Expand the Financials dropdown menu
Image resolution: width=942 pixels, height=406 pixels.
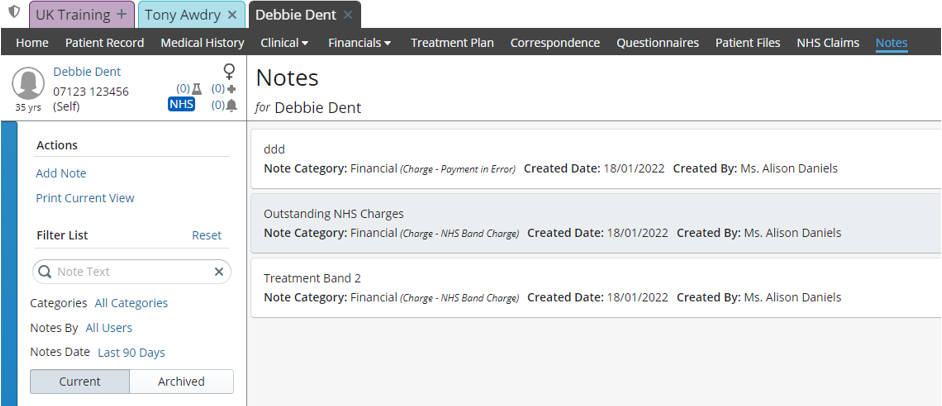(x=360, y=43)
